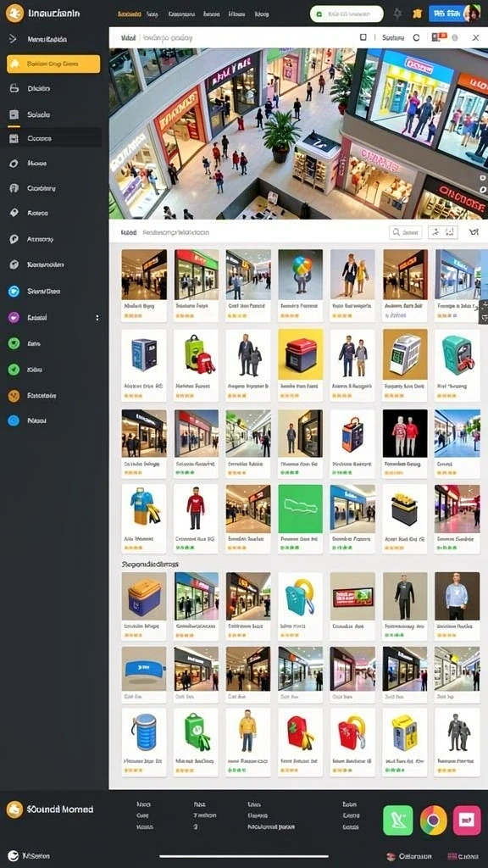Image resolution: width=488 pixels, height=868 pixels.
Task: Open the man in red sweater thumbnail
Action: click(x=196, y=509)
